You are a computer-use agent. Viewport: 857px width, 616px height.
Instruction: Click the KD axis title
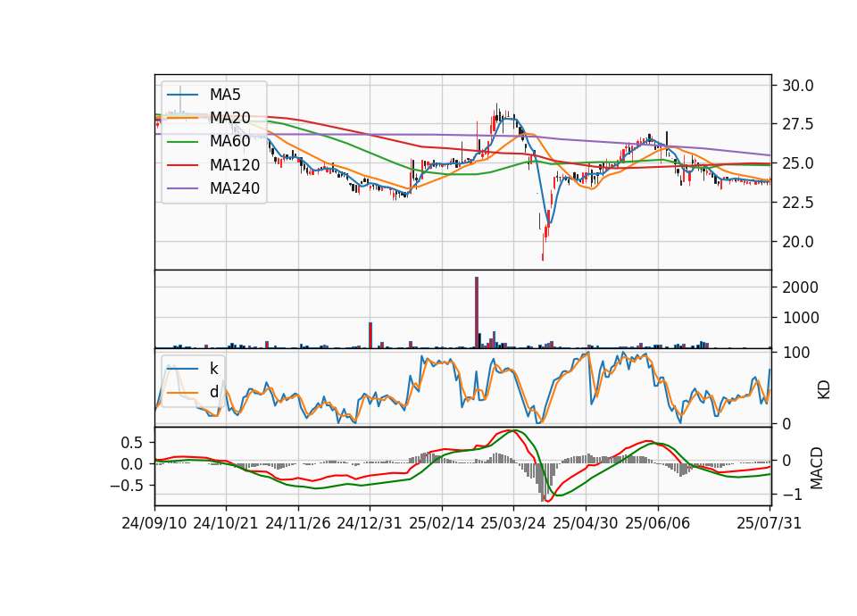point(824,389)
